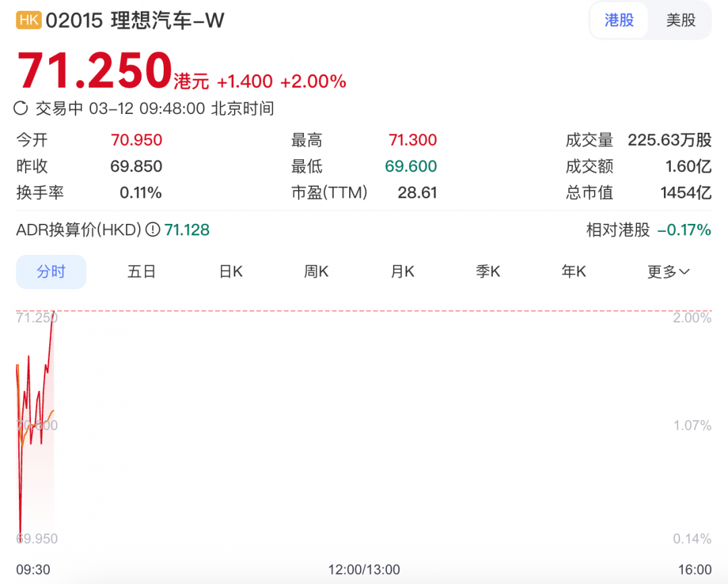Click the 0.14% right axis label
Image resolution: width=728 pixels, height=584 pixels.
click(x=692, y=538)
